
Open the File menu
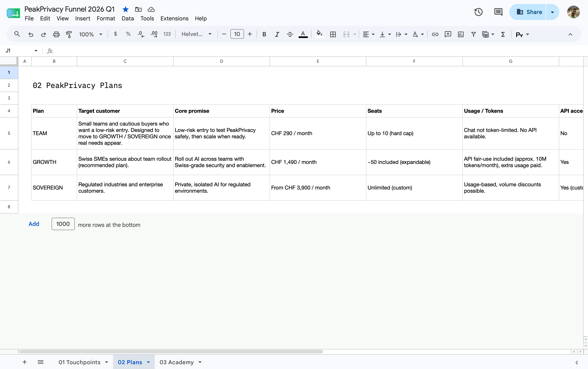[29, 19]
